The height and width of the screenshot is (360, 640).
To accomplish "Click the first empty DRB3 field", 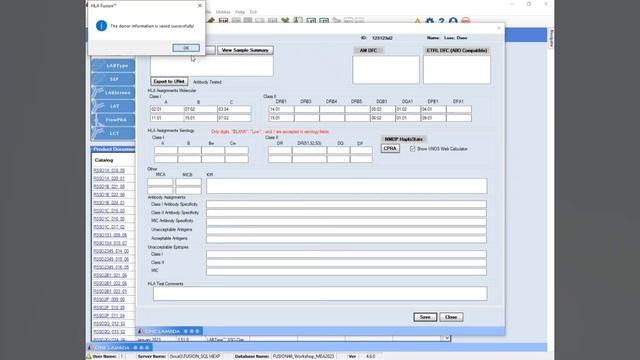I will 307,109.
